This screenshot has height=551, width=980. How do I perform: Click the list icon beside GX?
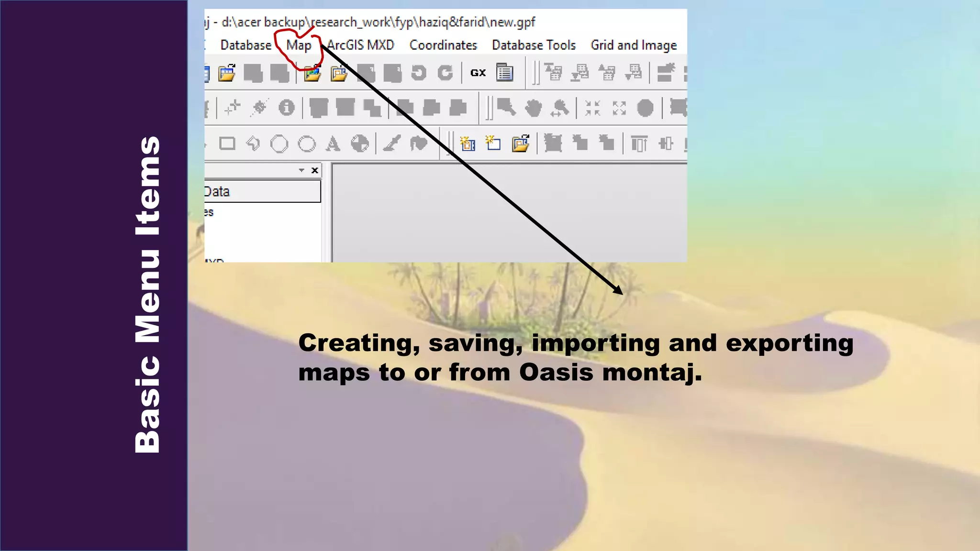[x=504, y=73]
